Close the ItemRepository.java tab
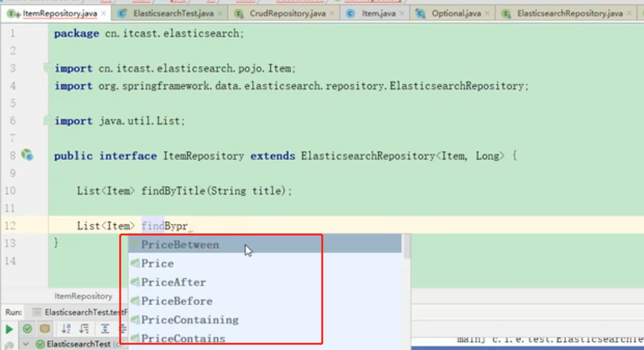644x350 pixels. coord(103,13)
